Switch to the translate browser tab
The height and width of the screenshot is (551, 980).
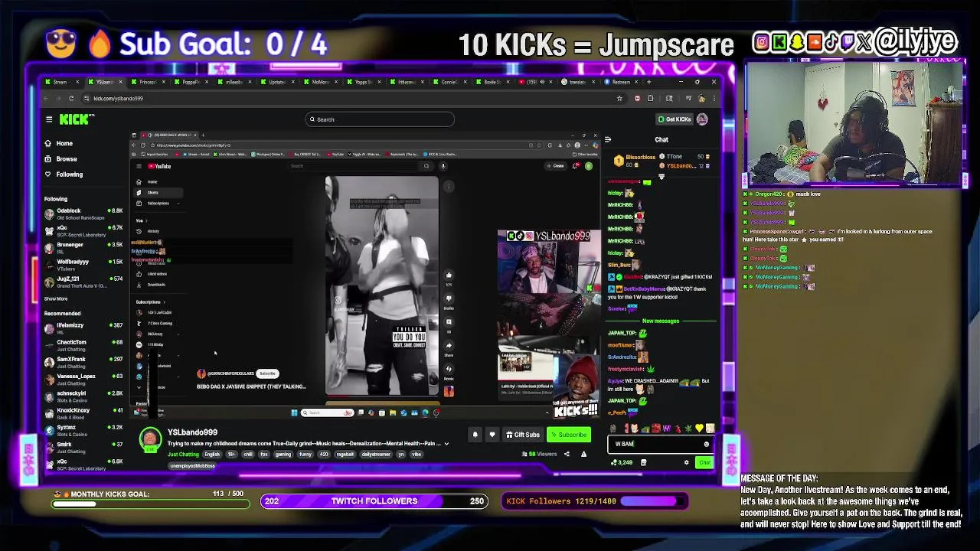click(x=577, y=82)
